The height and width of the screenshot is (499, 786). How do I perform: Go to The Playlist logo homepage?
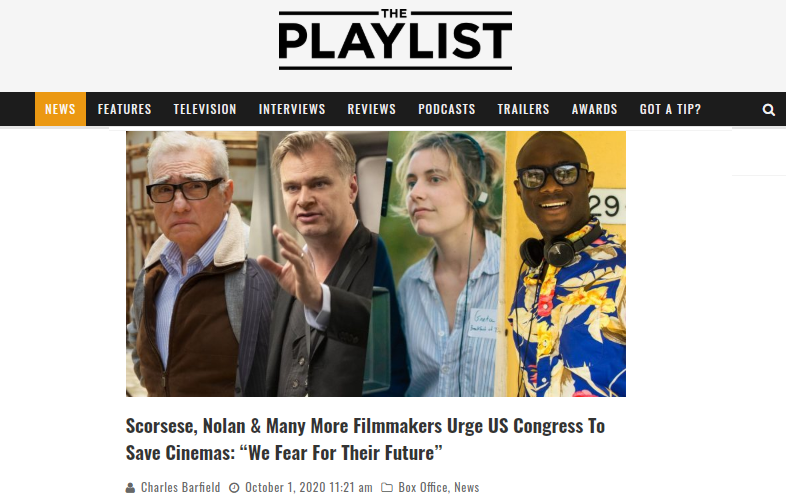[x=395, y=39]
